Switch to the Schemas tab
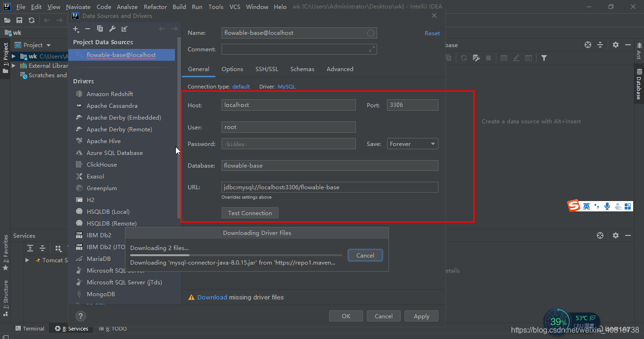 pyautogui.click(x=302, y=69)
